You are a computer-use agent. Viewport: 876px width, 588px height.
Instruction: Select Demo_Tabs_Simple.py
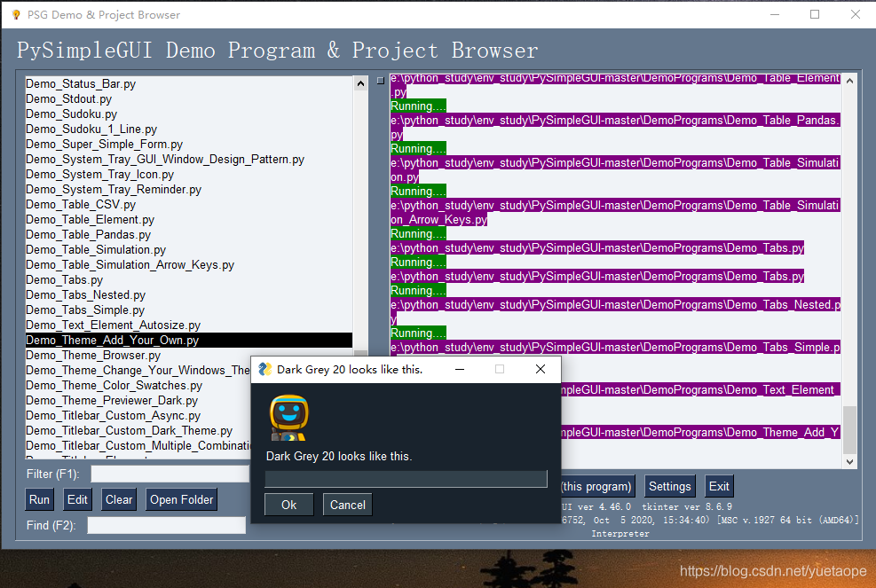189,310
